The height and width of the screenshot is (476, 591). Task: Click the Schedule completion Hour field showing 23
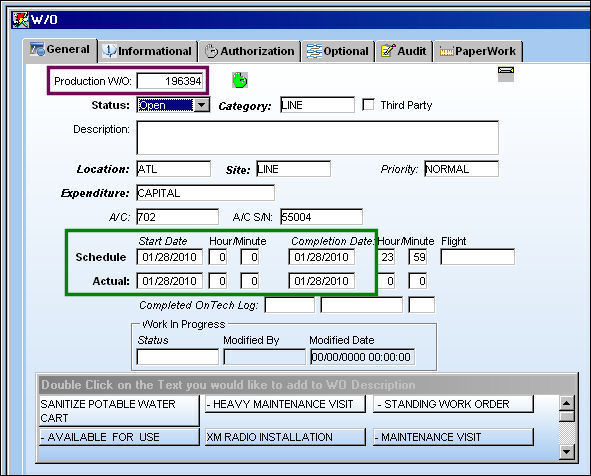[x=386, y=257]
